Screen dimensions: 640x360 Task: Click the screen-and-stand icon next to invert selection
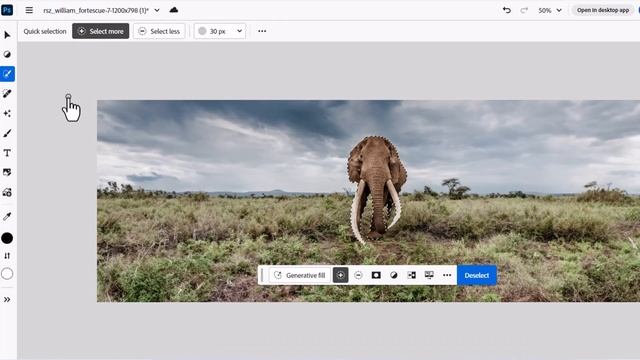[x=429, y=275]
